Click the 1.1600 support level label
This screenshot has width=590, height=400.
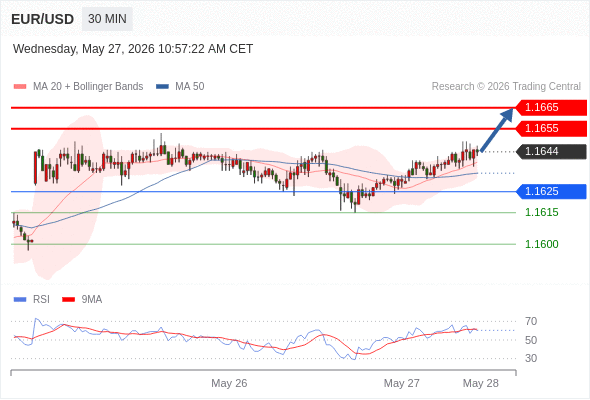click(541, 244)
